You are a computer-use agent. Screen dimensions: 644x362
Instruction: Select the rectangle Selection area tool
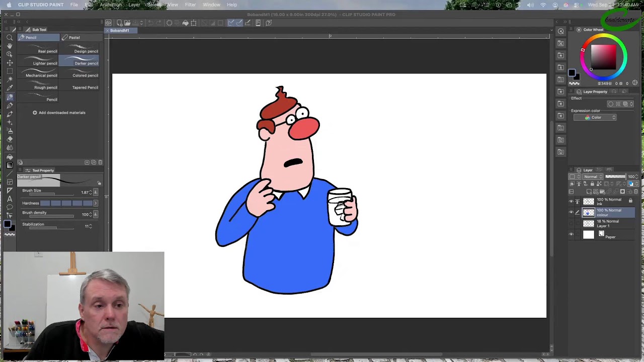click(x=10, y=71)
